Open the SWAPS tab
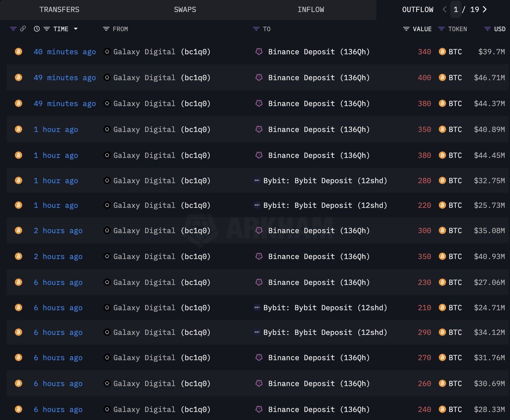 click(x=185, y=10)
